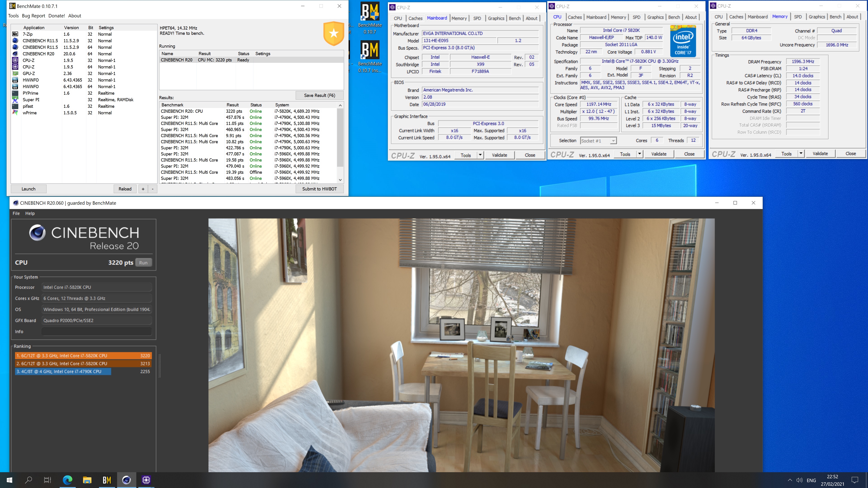The width and height of the screenshot is (868, 488).
Task: Select ranking entry 2 score 3213 bar
Action: [x=83, y=363]
